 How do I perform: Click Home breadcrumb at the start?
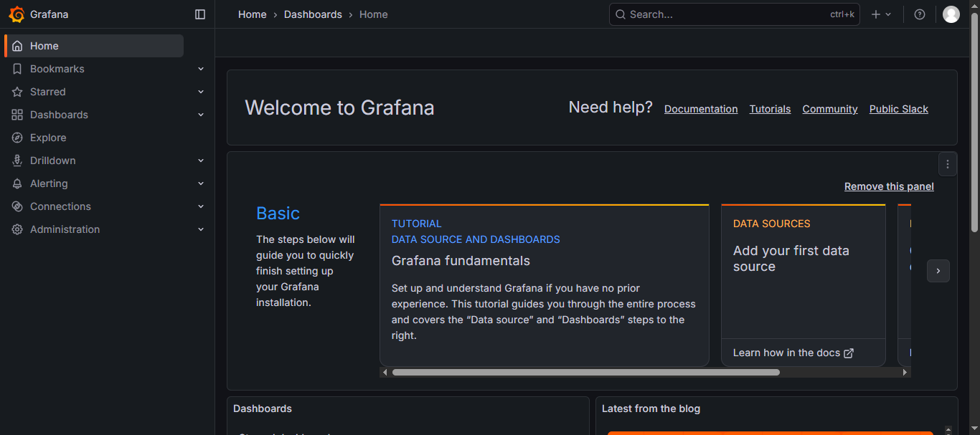[253, 14]
